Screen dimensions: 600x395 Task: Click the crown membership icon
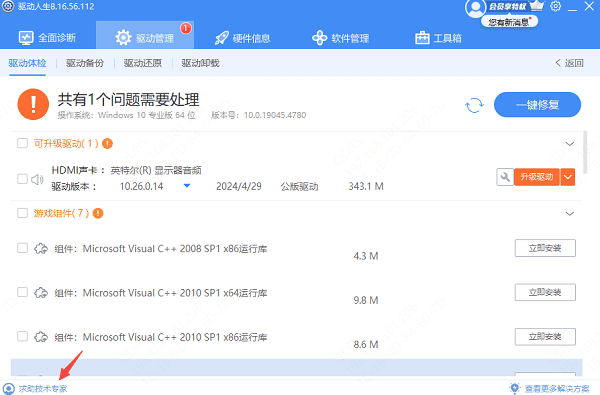536,6
